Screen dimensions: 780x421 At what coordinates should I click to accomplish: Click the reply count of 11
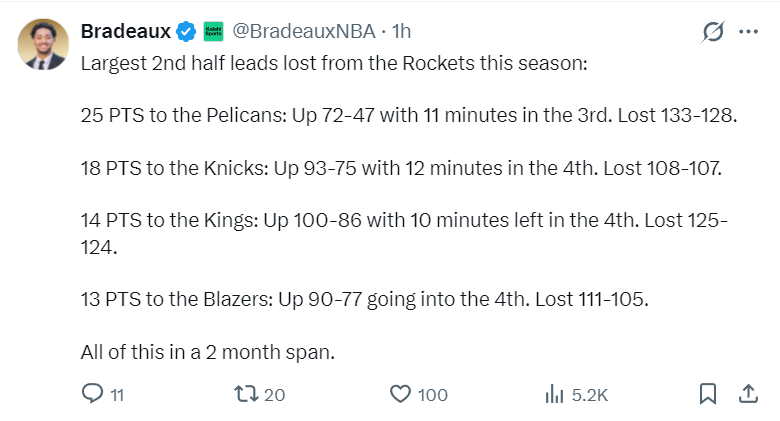click(117, 395)
